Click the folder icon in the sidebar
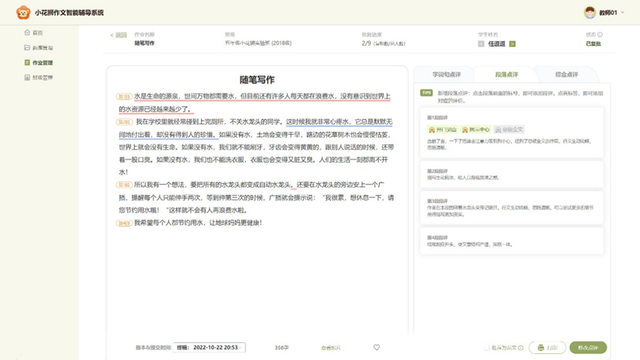Viewport: 640px width, 360px height. tap(27, 48)
